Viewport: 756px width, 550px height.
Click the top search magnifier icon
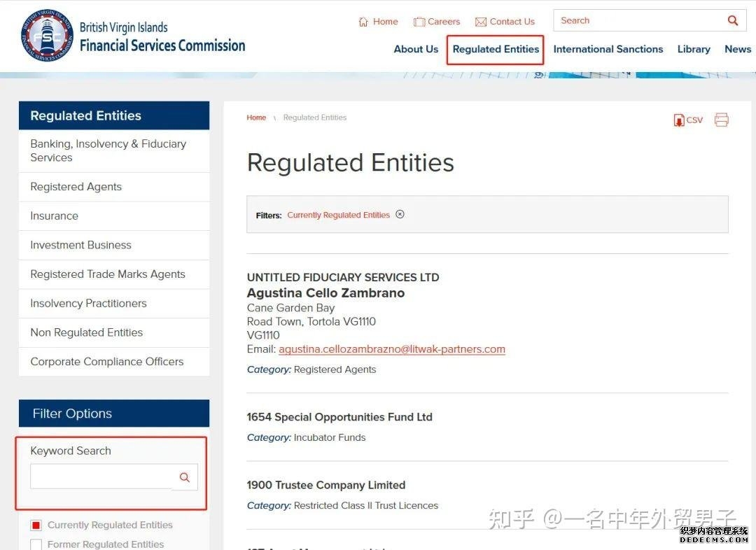[732, 21]
